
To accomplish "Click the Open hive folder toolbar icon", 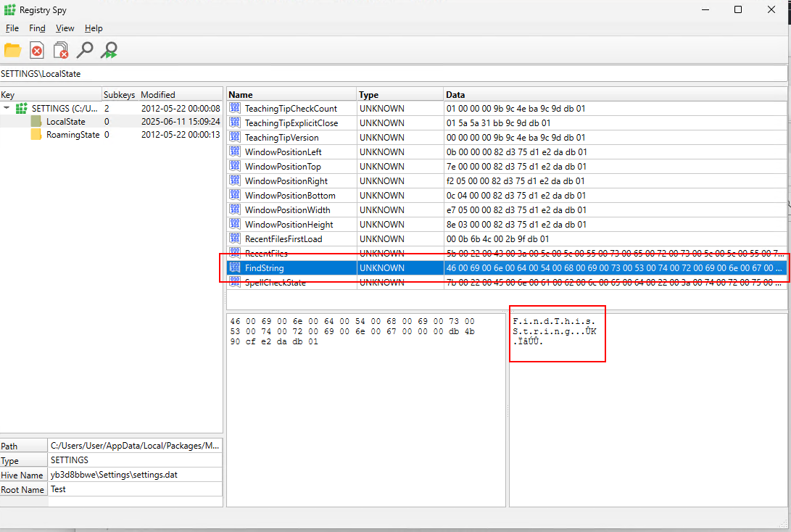I will click(x=12, y=50).
